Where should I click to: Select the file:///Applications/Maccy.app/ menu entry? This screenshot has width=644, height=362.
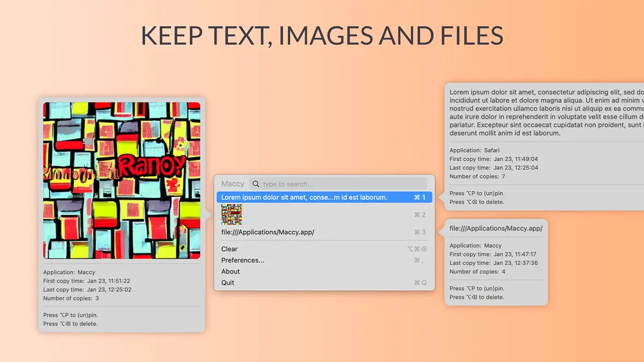pos(268,232)
